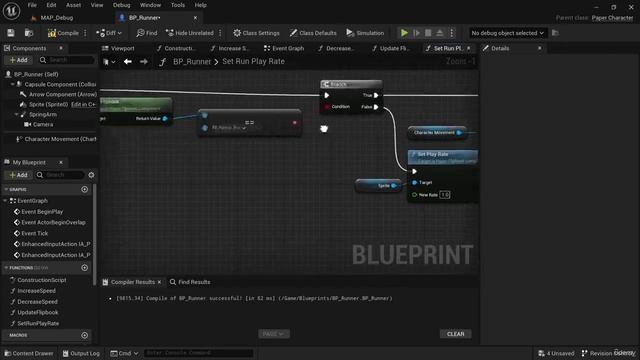Open Hide Unrelated options dots
The image size is (640, 360).
(220, 33)
